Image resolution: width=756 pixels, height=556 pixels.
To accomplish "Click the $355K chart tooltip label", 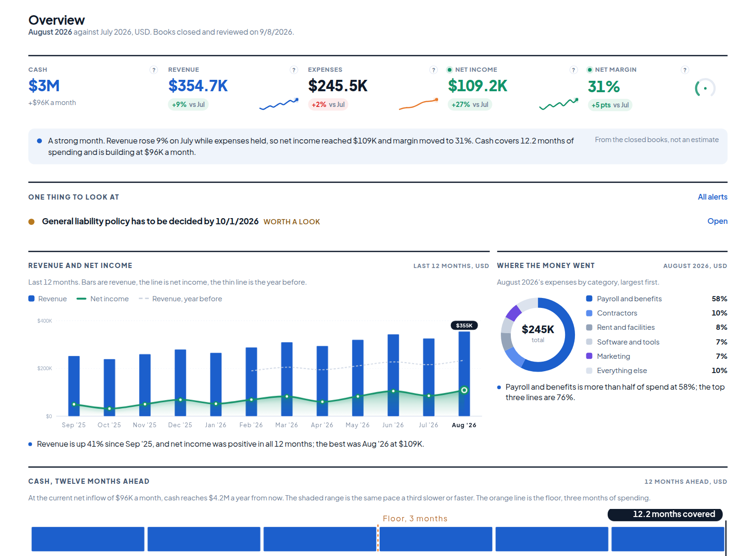I will pos(464,326).
